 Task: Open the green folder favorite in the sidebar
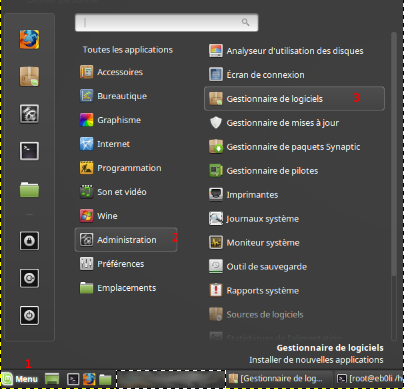(29, 189)
